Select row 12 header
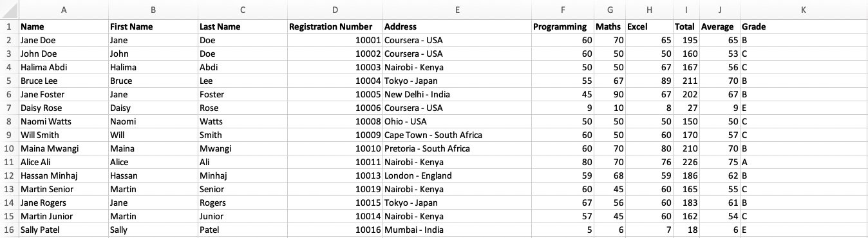Screen dimensions: 868x238 pyautogui.click(x=9, y=175)
